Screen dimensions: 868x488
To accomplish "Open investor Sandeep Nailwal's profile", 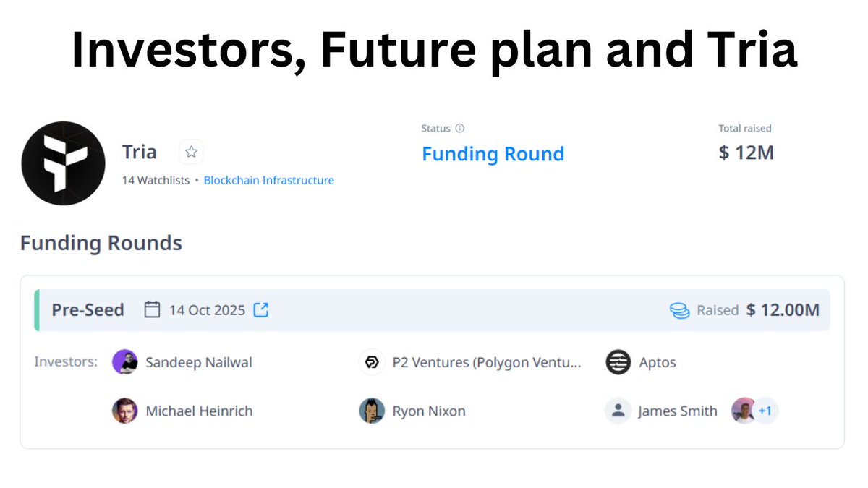I will tap(199, 362).
